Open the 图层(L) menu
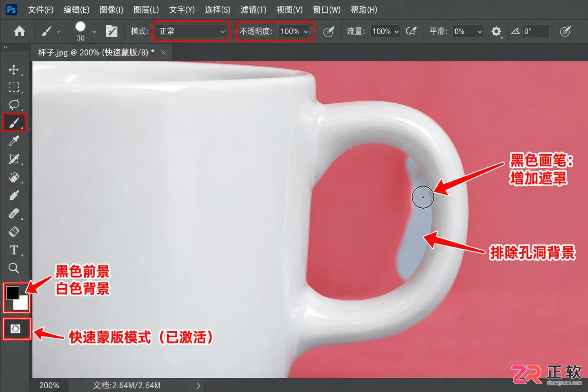The height and width of the screenshot is (392, 588). [146, 9]
